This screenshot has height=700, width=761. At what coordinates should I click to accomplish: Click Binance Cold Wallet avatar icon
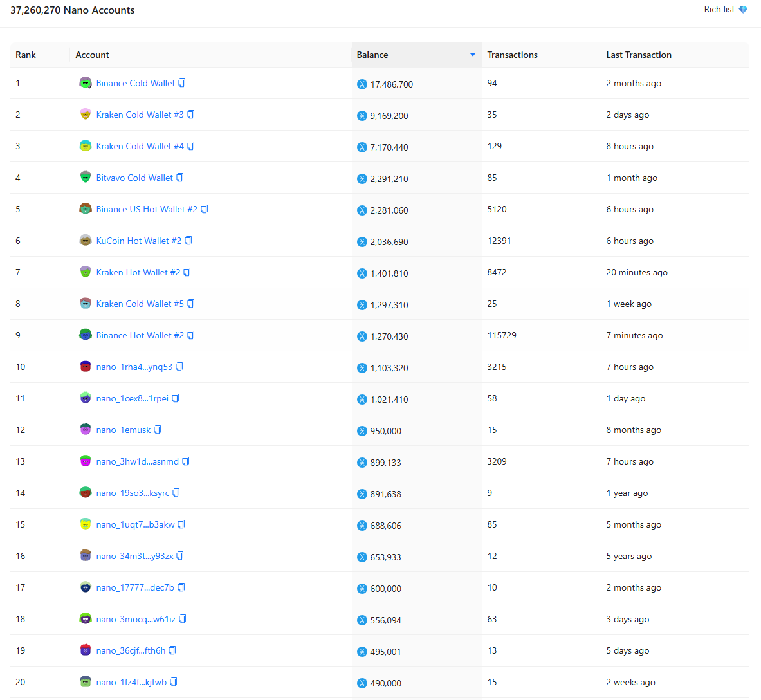(86, 83)
